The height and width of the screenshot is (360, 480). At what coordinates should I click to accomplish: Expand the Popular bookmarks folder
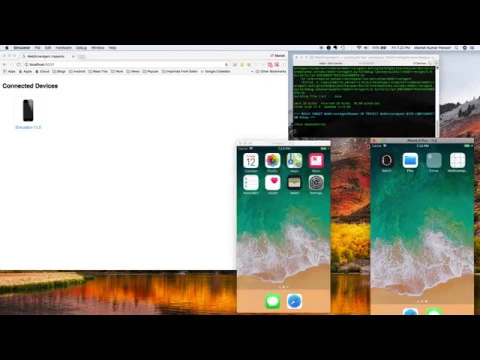tap(150, 71)
